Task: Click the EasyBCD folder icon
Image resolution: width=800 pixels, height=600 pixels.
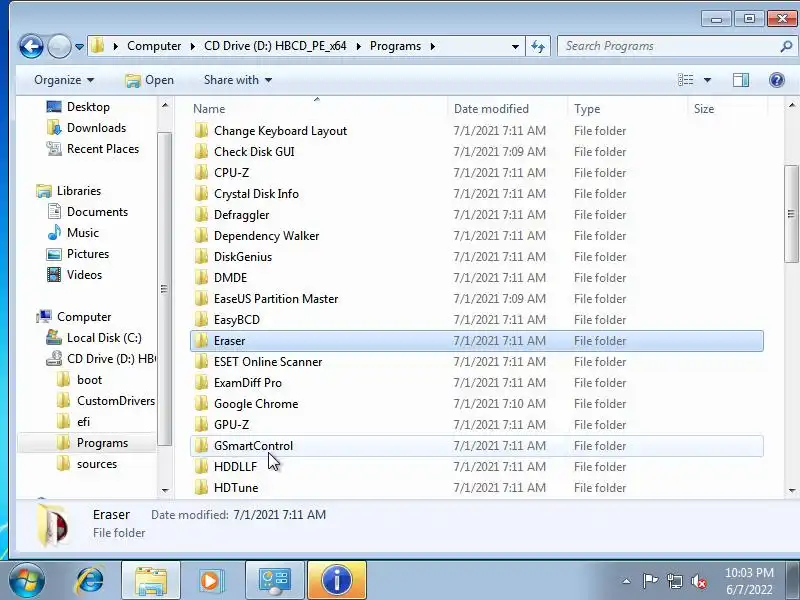Action: (201, 319)
